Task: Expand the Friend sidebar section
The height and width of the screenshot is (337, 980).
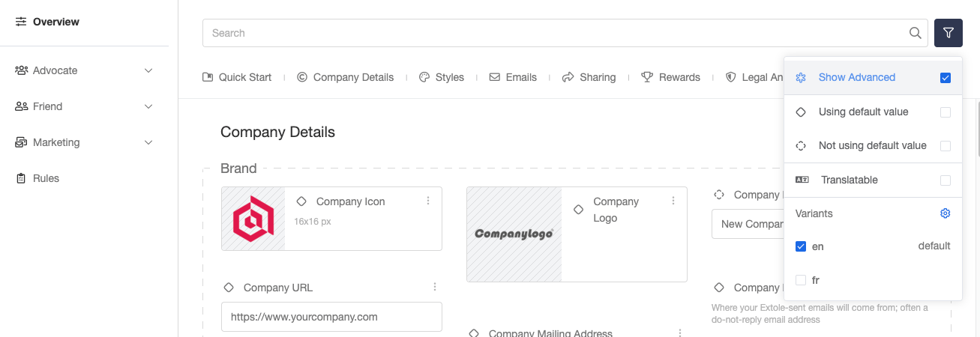Action: pyautogui.click(x=84, y=106)
